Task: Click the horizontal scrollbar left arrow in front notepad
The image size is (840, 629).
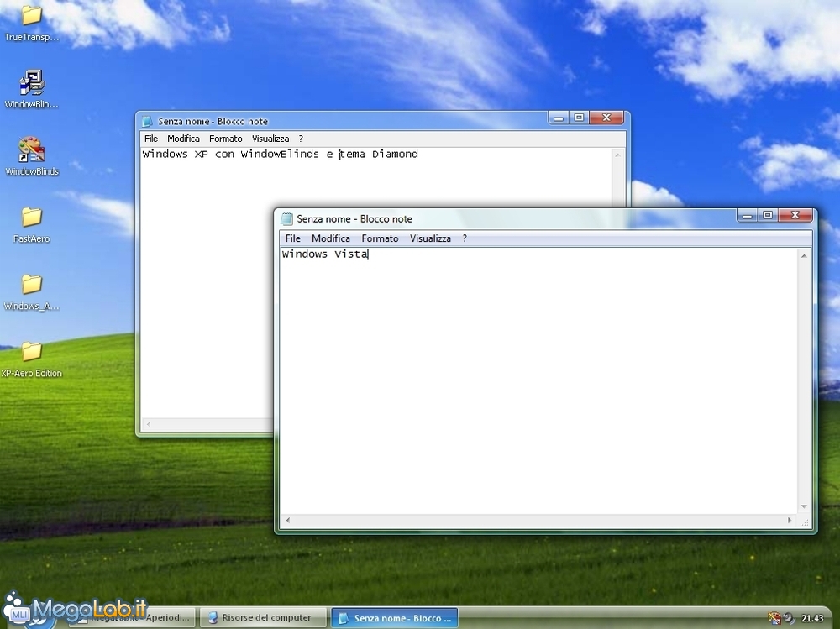Action: pos(288,520)
